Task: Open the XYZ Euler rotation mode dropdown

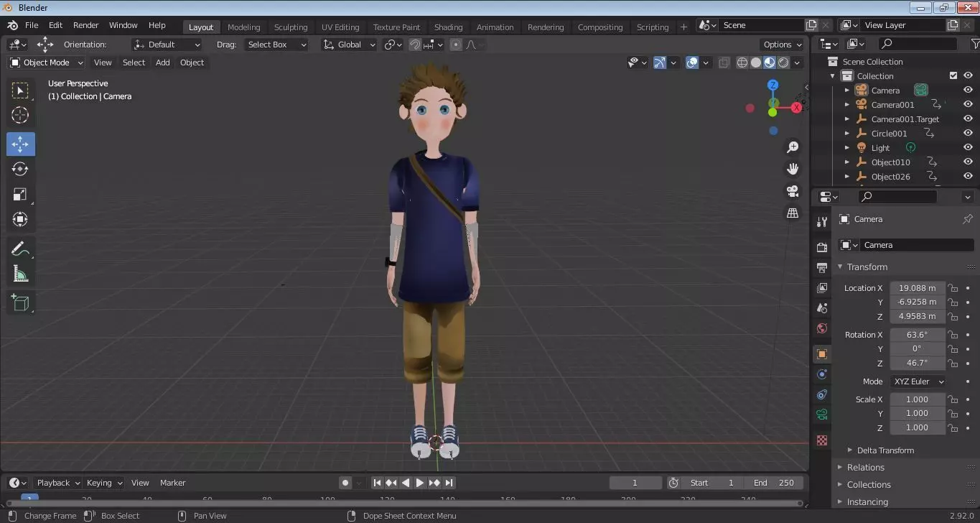Action: (x=918, y=381)
